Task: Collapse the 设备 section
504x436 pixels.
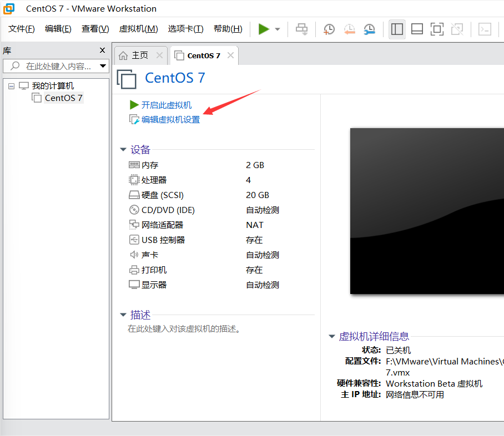Action: [x=123, y=149]
